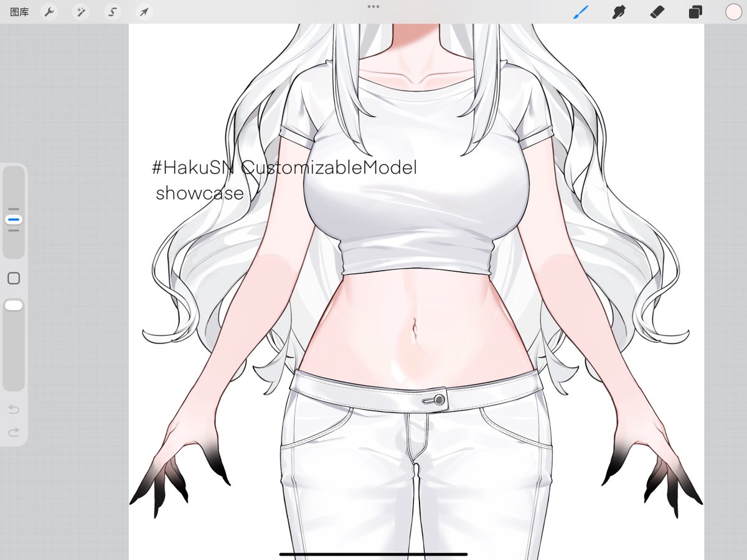The height and width of the screenshot is (560, 747).
Task: Select the Eraser tool
Action: tap(657, 12)
